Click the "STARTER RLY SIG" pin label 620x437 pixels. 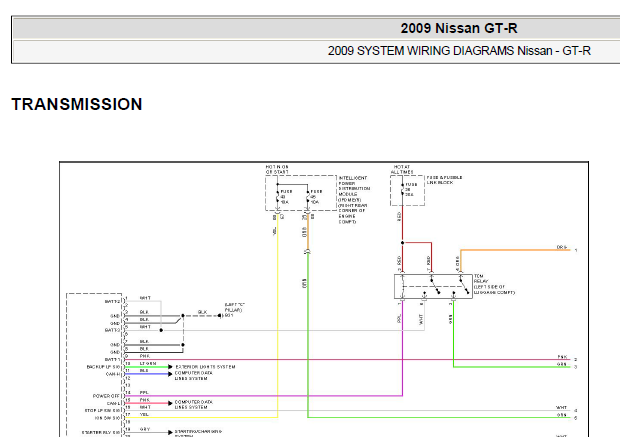(x=100, y=432)
